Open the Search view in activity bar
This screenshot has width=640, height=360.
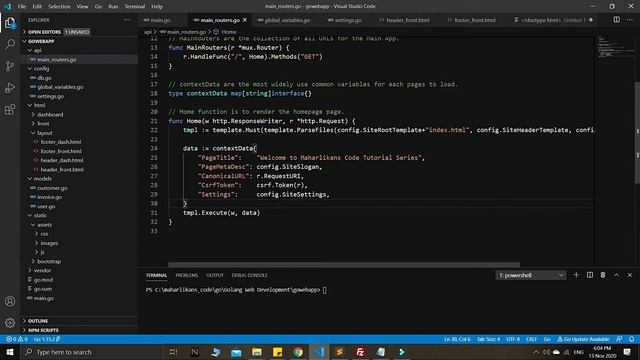[x=10, y=44]
